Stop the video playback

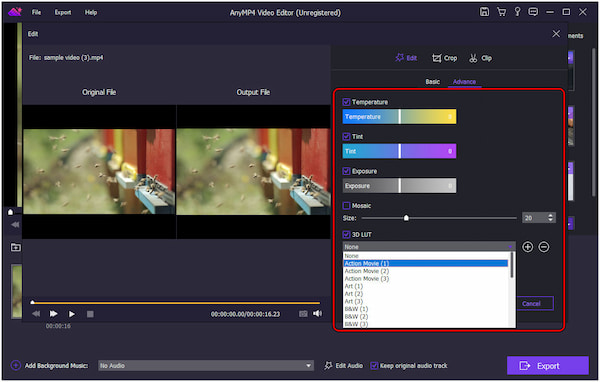[x=90, y=314]
